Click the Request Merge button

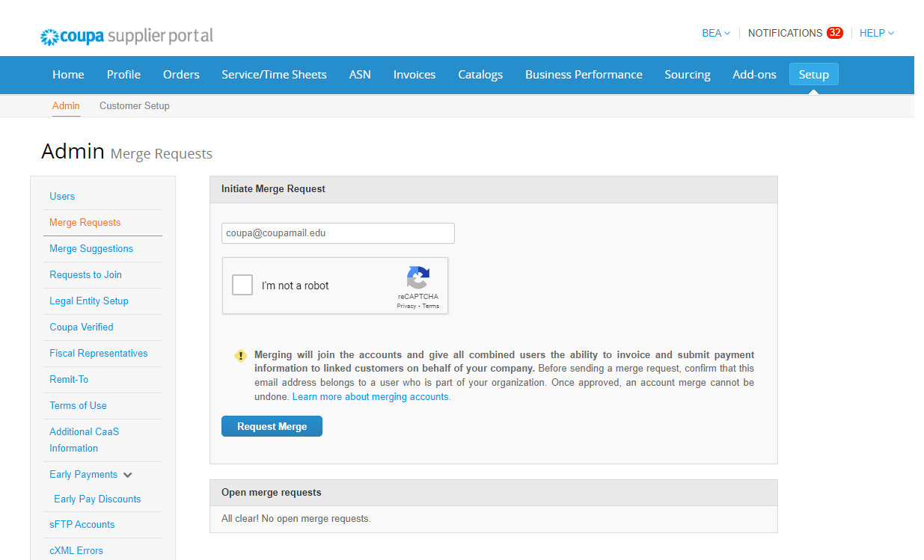click(x=272, y=426)
